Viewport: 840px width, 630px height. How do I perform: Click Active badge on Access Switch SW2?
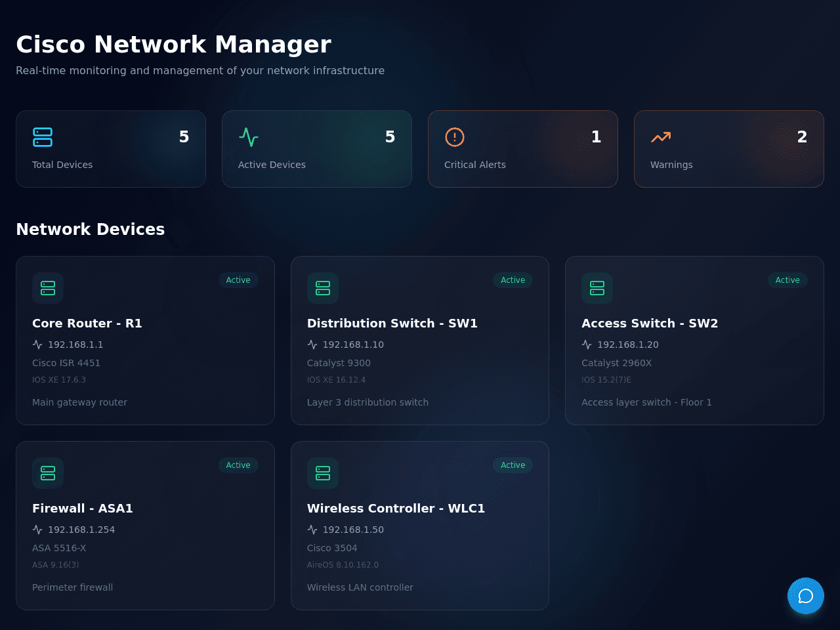point(787,280)
